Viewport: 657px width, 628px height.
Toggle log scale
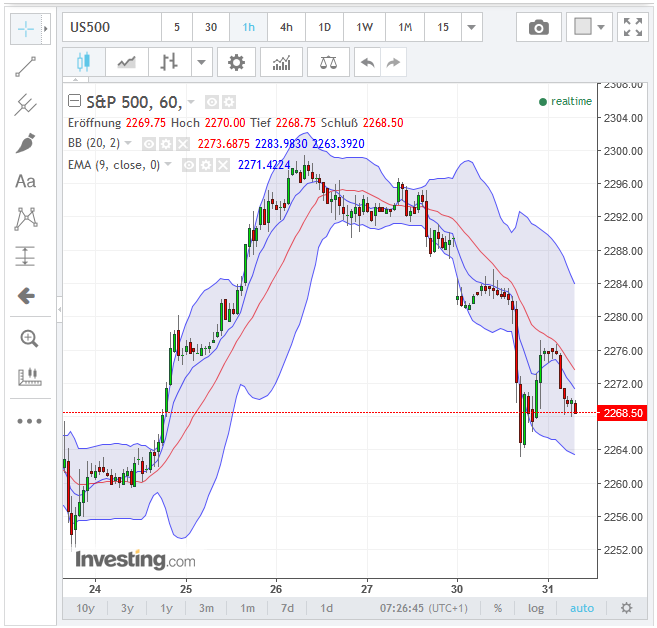pos(535,608)
